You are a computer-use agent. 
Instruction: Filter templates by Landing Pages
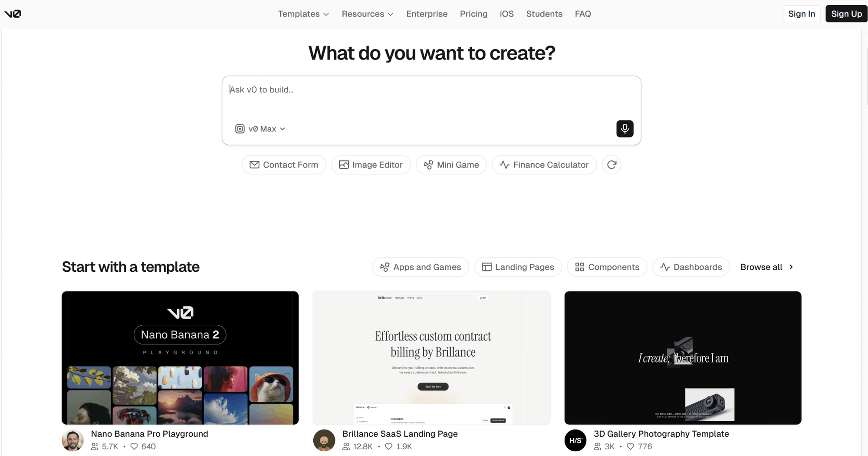(x=518, y=267)
